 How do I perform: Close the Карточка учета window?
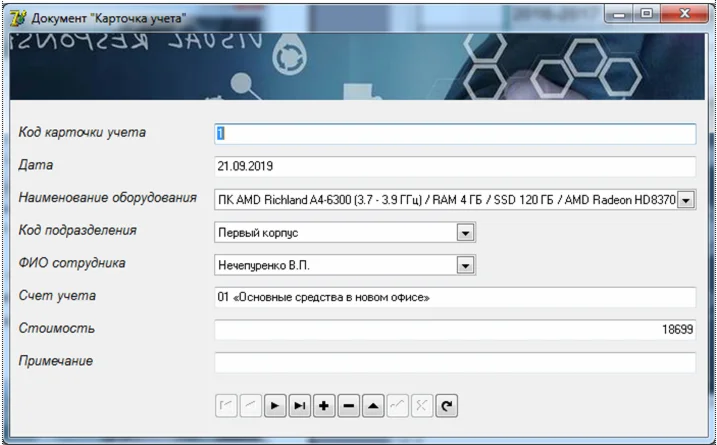(x=684, y=14)
